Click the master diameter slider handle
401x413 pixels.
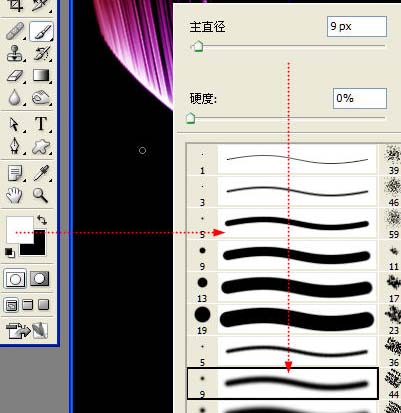tap(198, 46)
